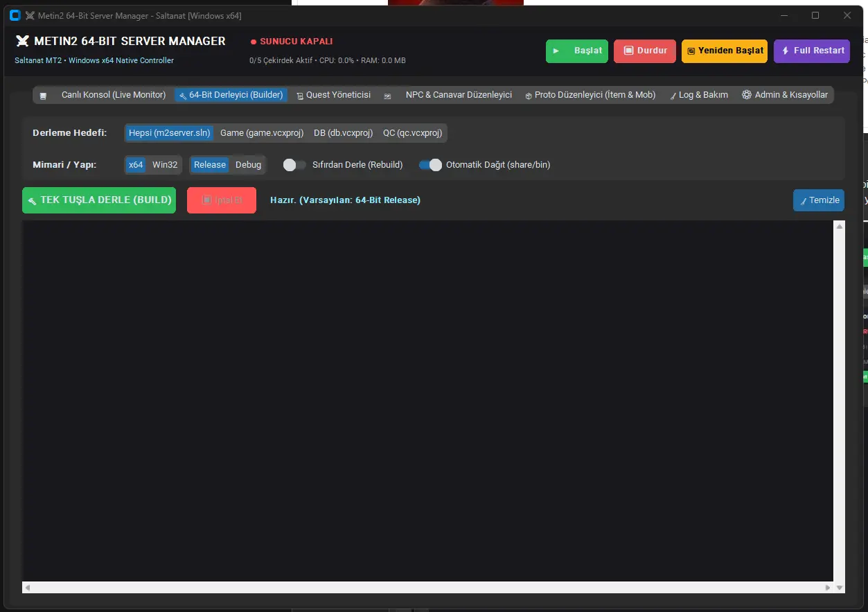This screenshot has height=612, width=868.
Task: Click the hammer icon on TEK TUŞLA DERLE
Action: pos(32,200)
